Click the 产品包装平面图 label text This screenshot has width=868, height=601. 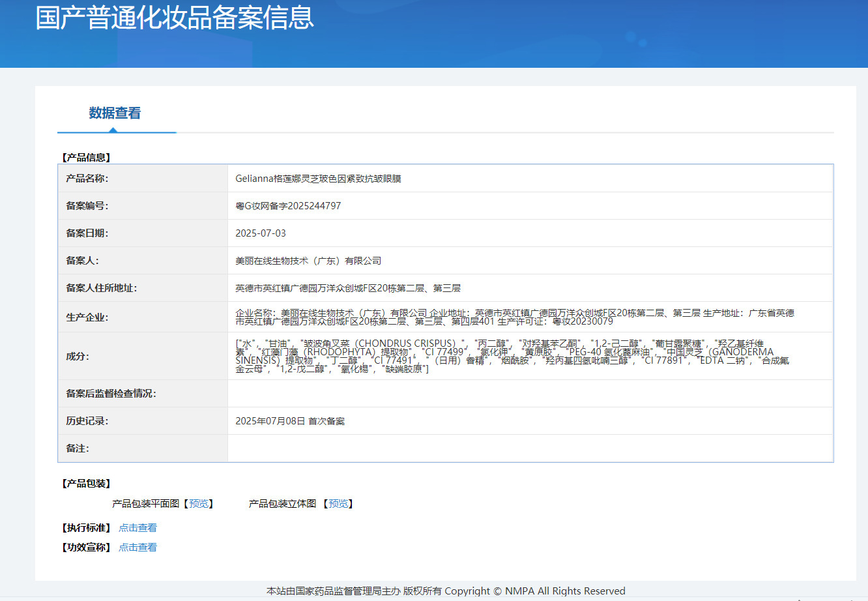tap(145, 504)
